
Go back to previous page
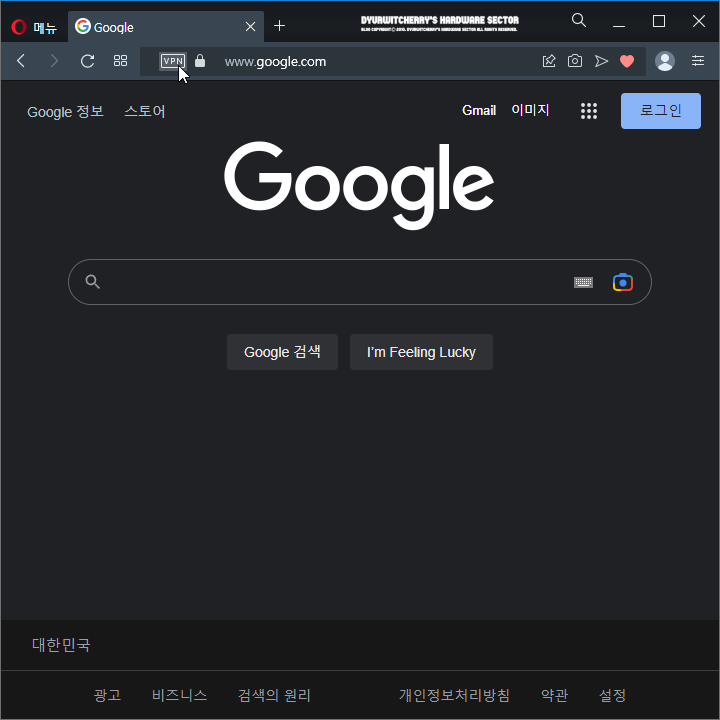21,61
